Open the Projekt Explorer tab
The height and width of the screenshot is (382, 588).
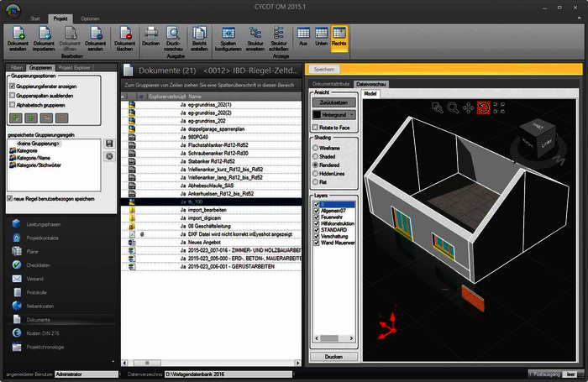(x=74, y=67)
